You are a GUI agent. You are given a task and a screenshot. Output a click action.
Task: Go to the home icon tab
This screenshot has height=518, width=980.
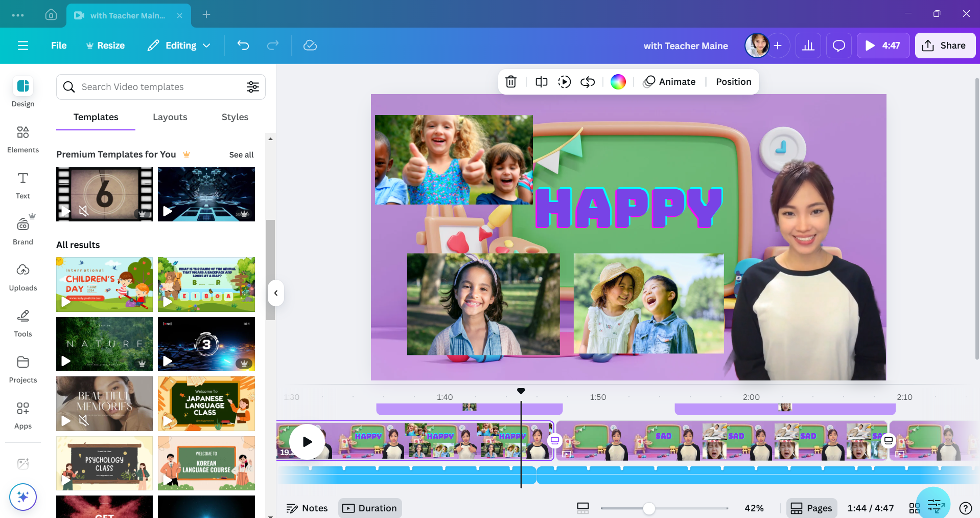51,15
